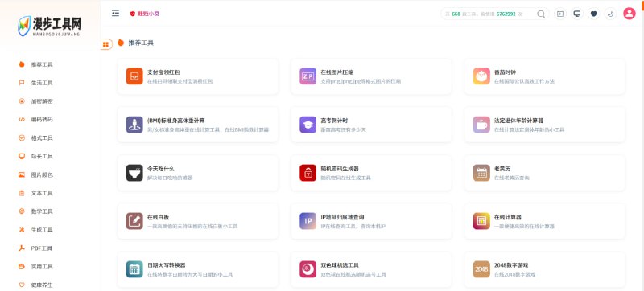Image resolution: width=644 pixels, height=291 pixels.
Task: Select 站长工具 in the sidebar
Action: point(42,157)
